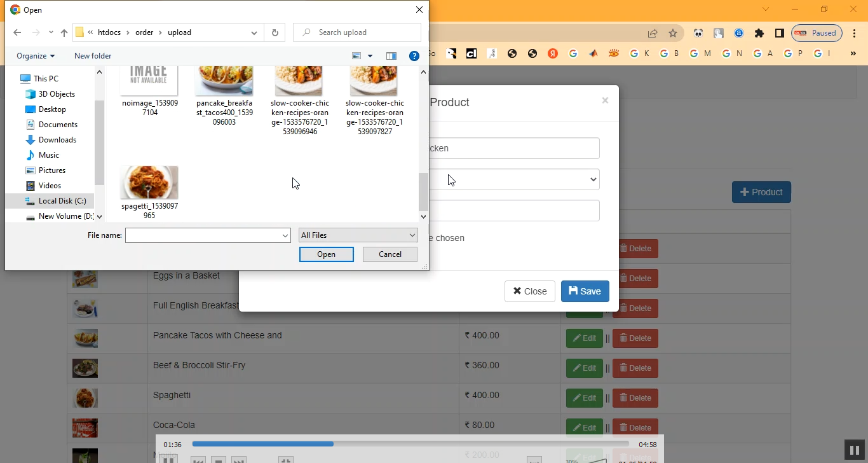Delete the Beef & Broccoli Stir-Fry row
The image size is (868, 463).
click(x=635, y=368)
